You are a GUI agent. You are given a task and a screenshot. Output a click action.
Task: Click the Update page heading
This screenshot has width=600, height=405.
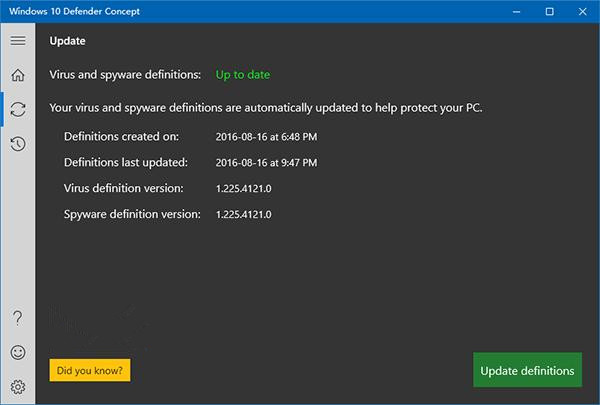[67, 41]
